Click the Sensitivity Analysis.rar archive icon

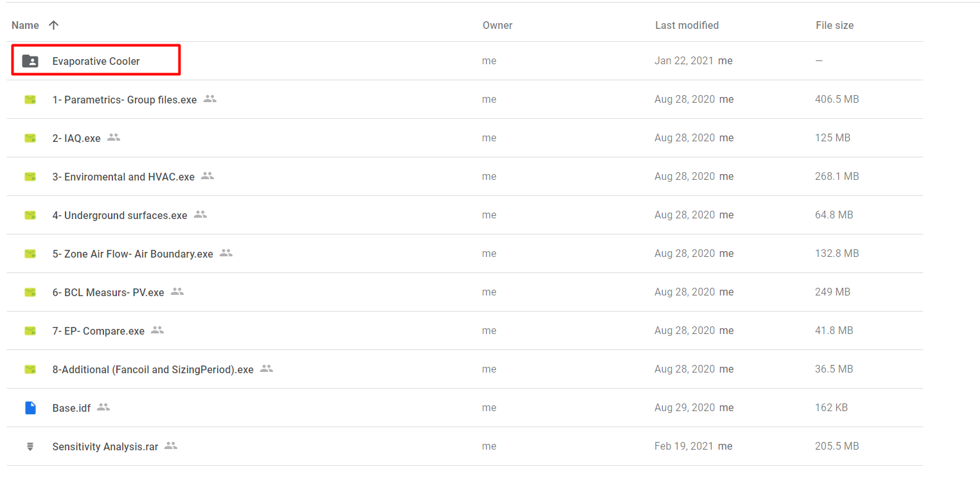[30, 446]
